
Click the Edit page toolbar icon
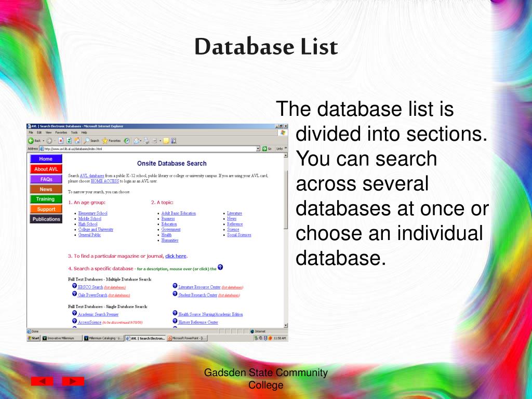(154, 141)
